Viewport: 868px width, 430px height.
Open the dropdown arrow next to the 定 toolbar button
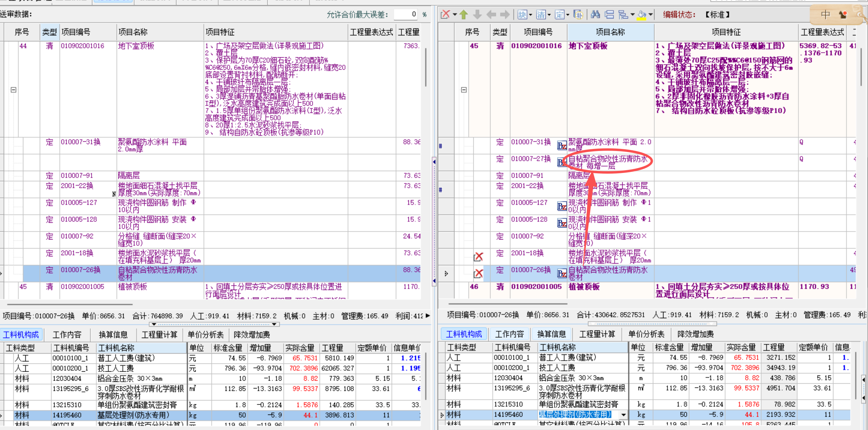pyautogui.click(x=568, y=15)
